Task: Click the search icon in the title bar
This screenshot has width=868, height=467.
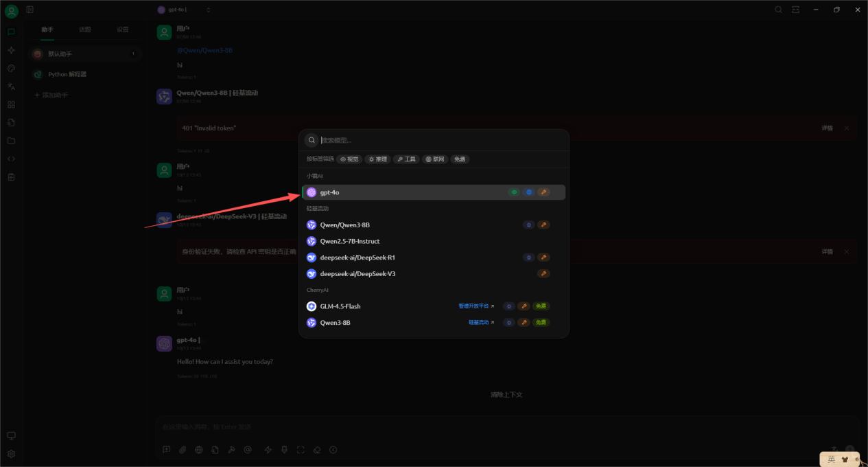Action: 778,10
